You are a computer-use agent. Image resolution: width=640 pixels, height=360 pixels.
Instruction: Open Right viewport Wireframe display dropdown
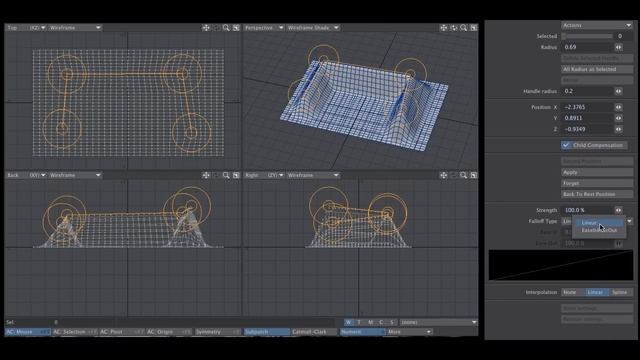313,175
